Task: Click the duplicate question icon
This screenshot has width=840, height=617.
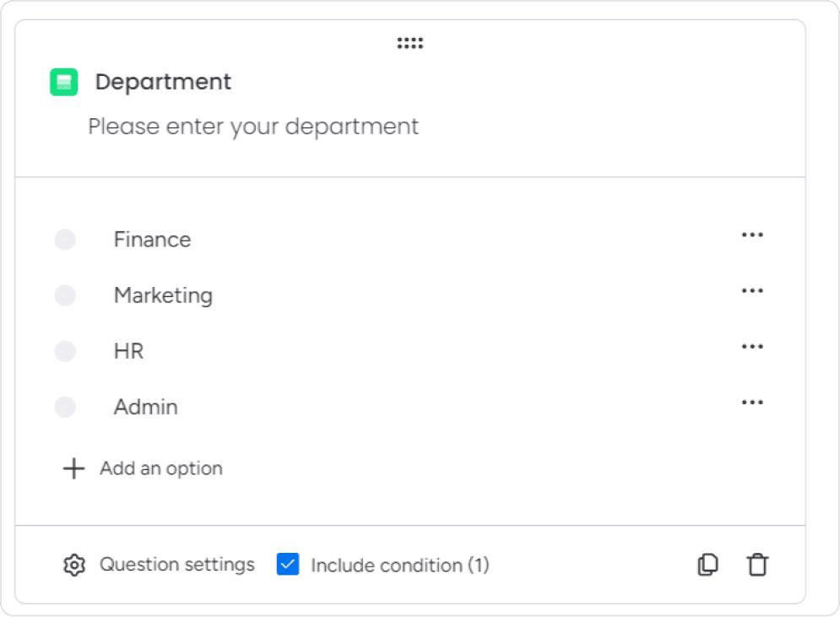Action: 708,564
